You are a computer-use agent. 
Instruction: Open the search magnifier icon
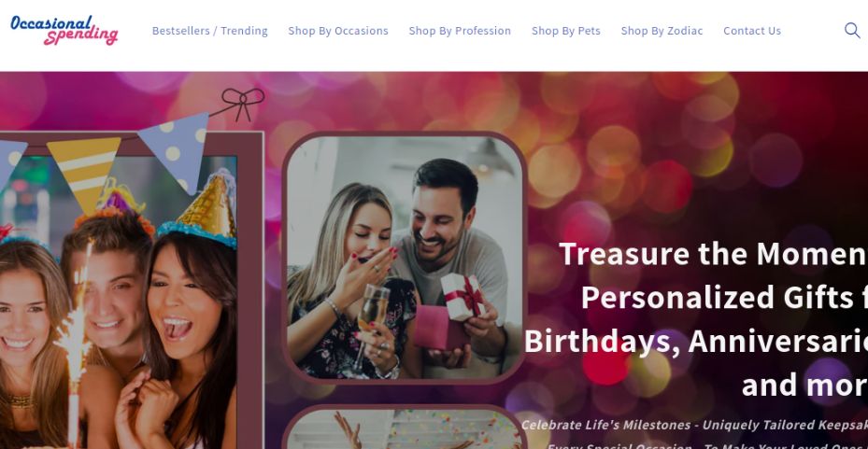pos(852,31)
